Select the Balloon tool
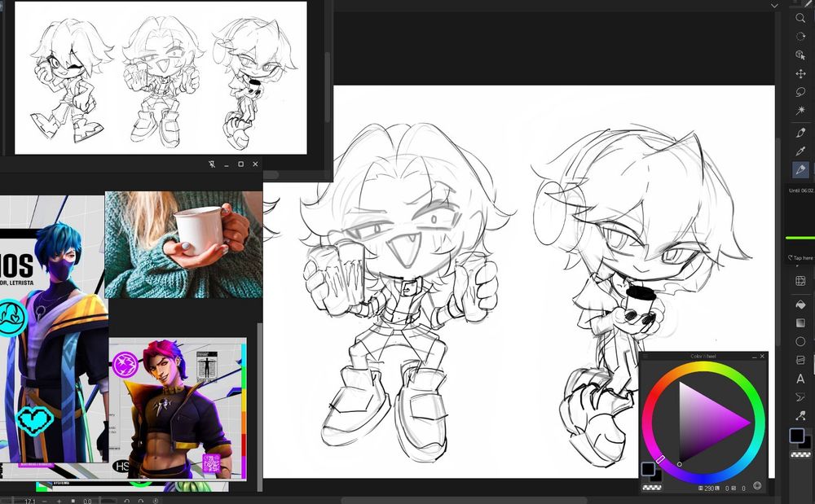This screenshot has height=504, width=815. pos(800,397)
